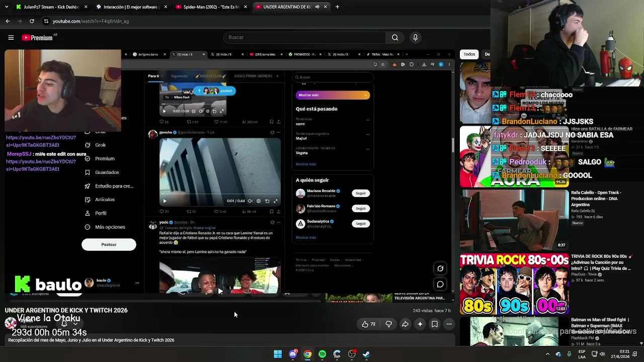
Task: Open more actions three-dot menu
Action: [449, 324]
